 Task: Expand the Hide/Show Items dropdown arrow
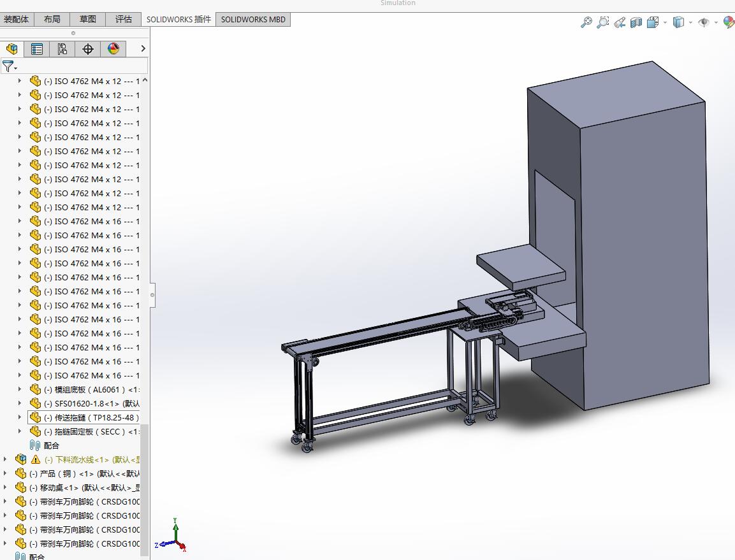click(x=717, y=22)
